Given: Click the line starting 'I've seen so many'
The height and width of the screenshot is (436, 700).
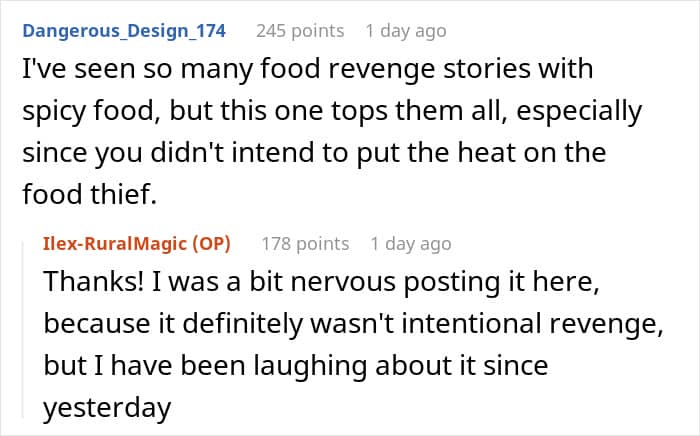Looking at the screenshot, I should (308, 69).
